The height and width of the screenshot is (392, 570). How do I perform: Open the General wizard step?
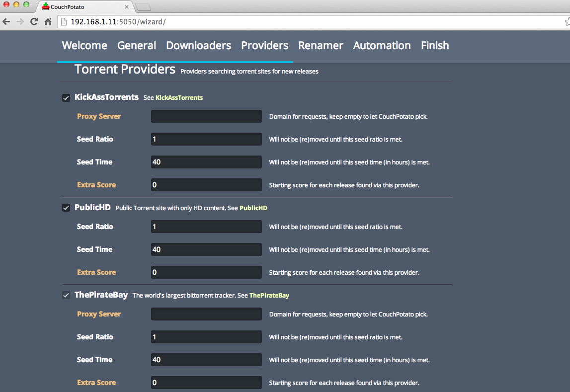[137, 45]
